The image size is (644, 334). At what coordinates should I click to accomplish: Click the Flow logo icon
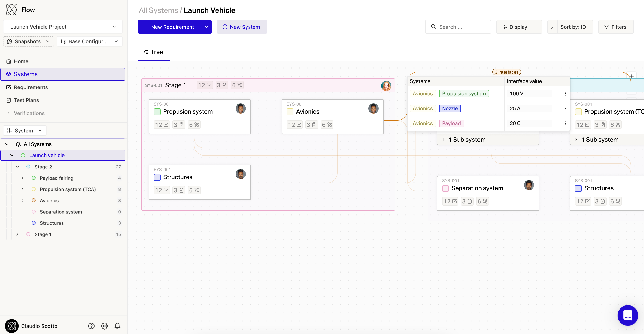pos(12,10)
